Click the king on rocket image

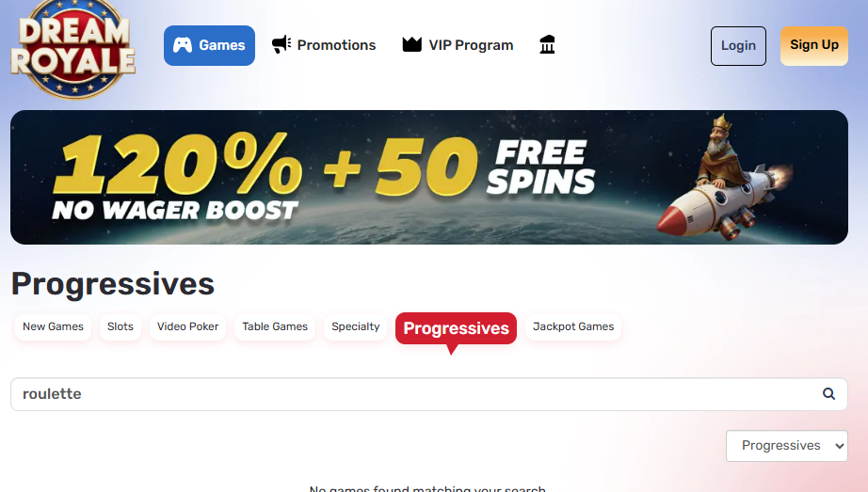(725, 178)
